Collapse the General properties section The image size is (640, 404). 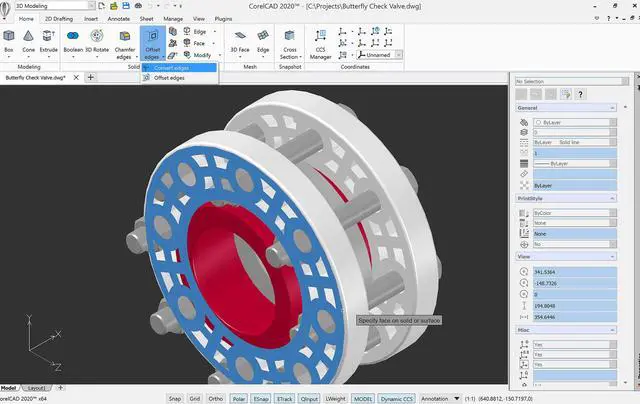[x=566, y=108]
